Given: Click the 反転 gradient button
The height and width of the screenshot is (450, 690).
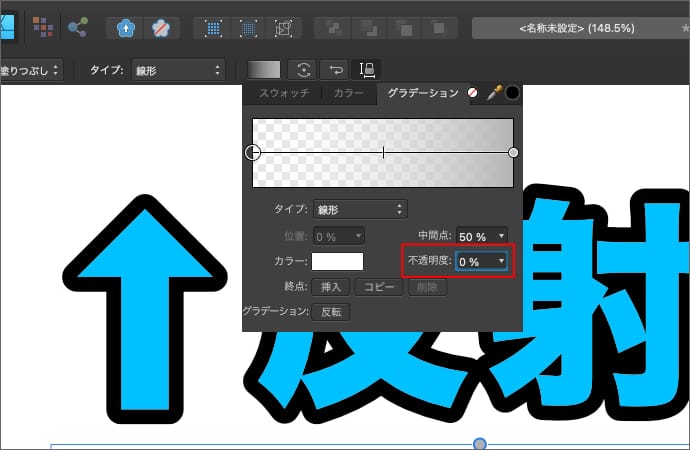Looking at the screenshot, I should [330, 312].
